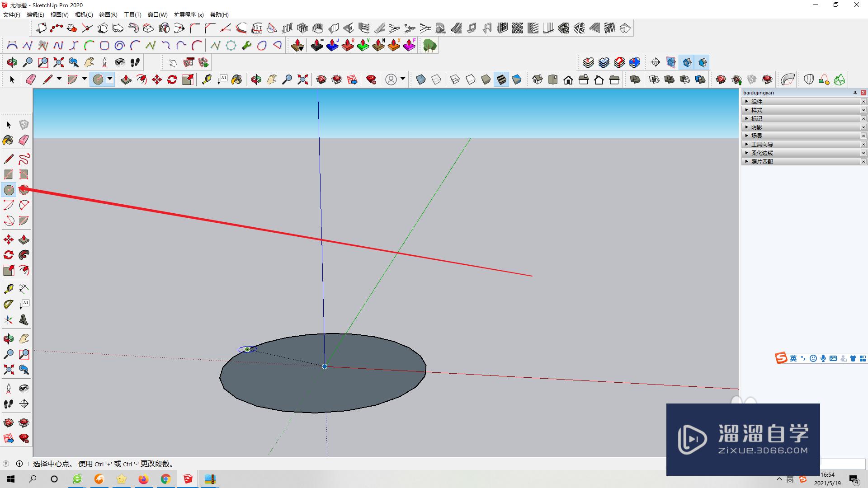Image resolution: width=868 pixels, height=488 pixels.
Task: Enable Shaded face style
Action: click(x=486, y=80)
